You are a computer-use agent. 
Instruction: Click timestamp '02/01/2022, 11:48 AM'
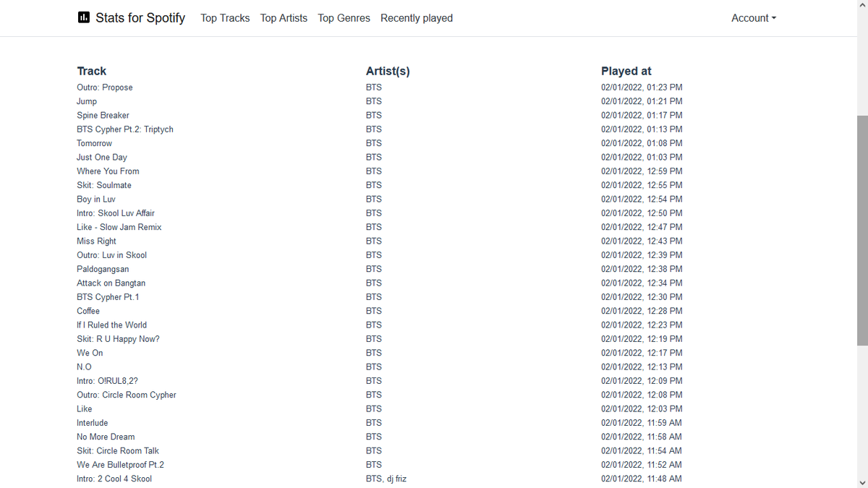click(x=642, y=479)
